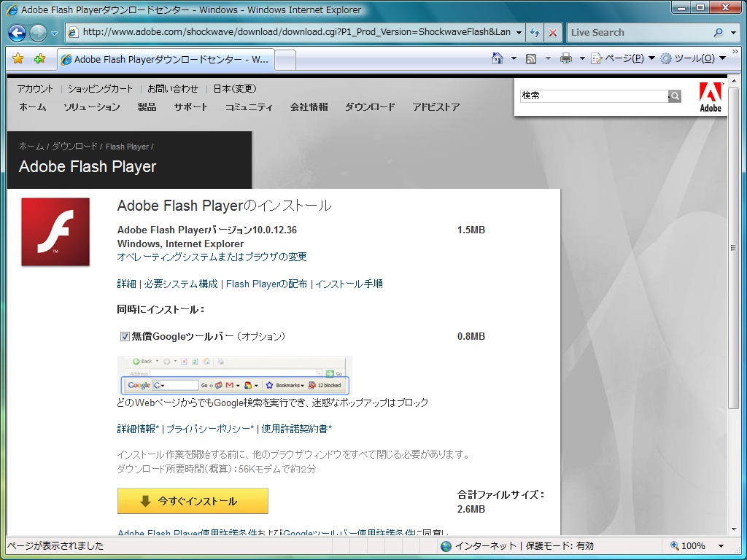Click the Google toolbar preview image

pos(234,376)
